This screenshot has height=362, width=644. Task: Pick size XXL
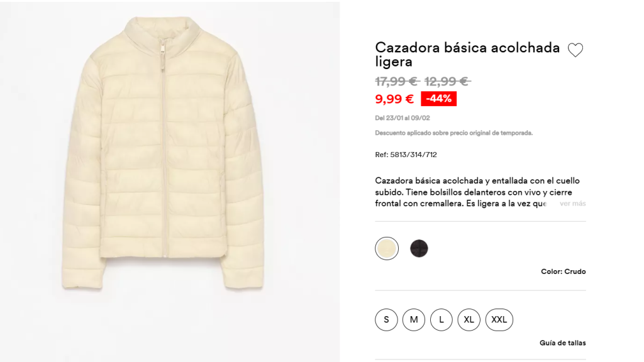pos(499,320)
